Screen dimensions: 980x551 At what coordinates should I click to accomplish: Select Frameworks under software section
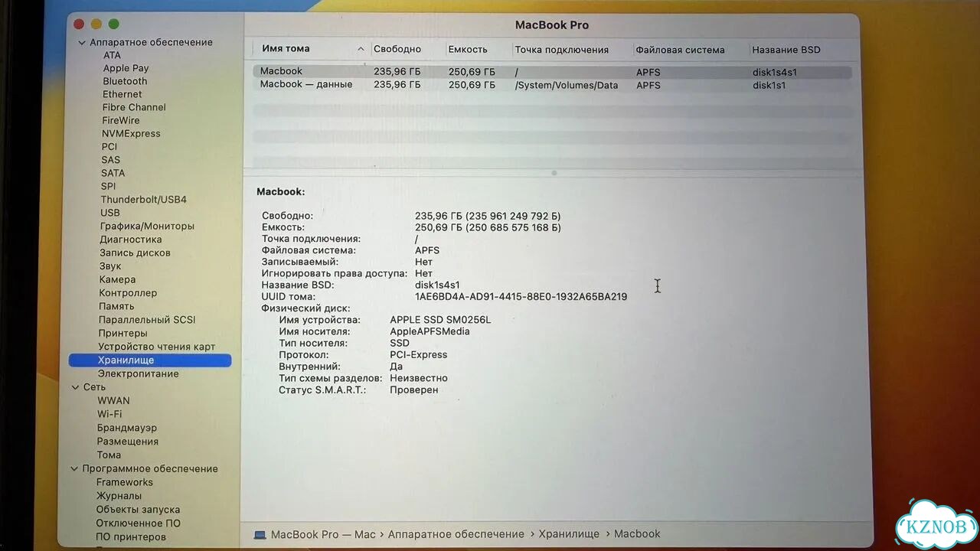click(x=125, y=482)
